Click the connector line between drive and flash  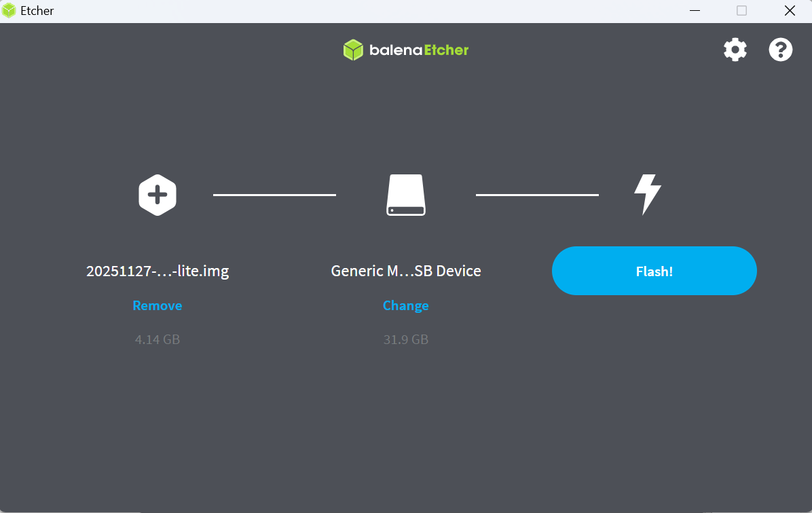tap(536, 195)
